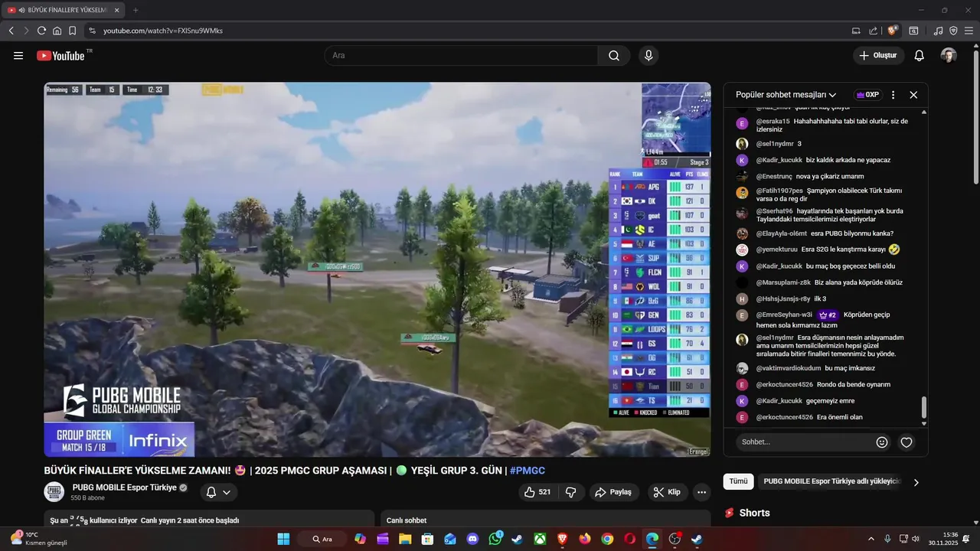Image resolution: width=980 pixels, height=551 pixels.
Task: Open the browser playlist music icon
Action: click(938, 31)
